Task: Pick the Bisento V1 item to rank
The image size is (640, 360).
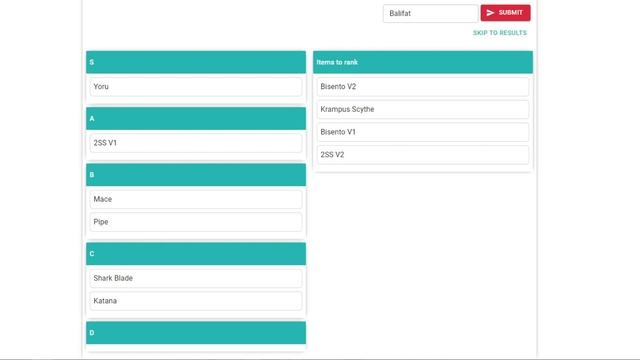Action: click(423, 132)
